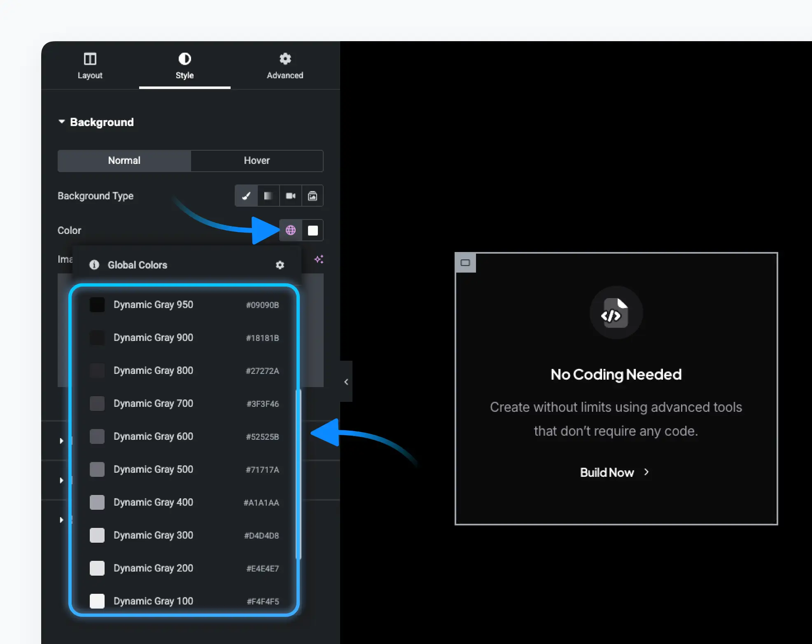The image size is (812, 644).
Task: Click the code file icon
Action: click(x=616, y=313)
